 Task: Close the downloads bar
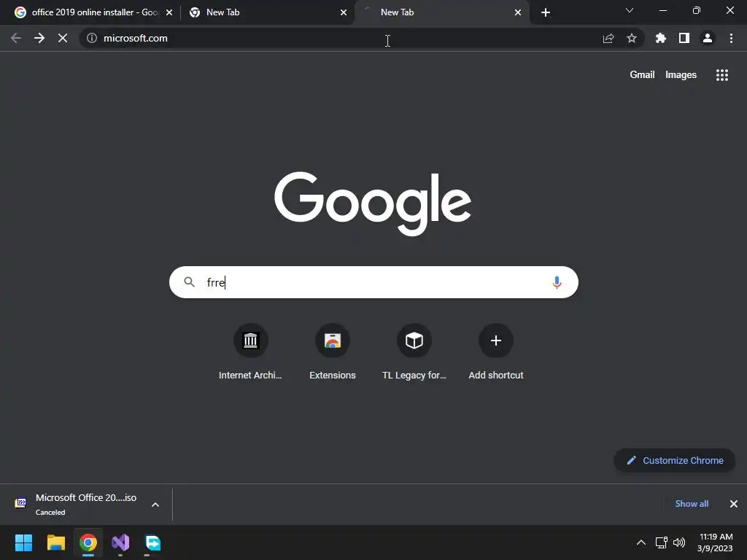[734, 504]
